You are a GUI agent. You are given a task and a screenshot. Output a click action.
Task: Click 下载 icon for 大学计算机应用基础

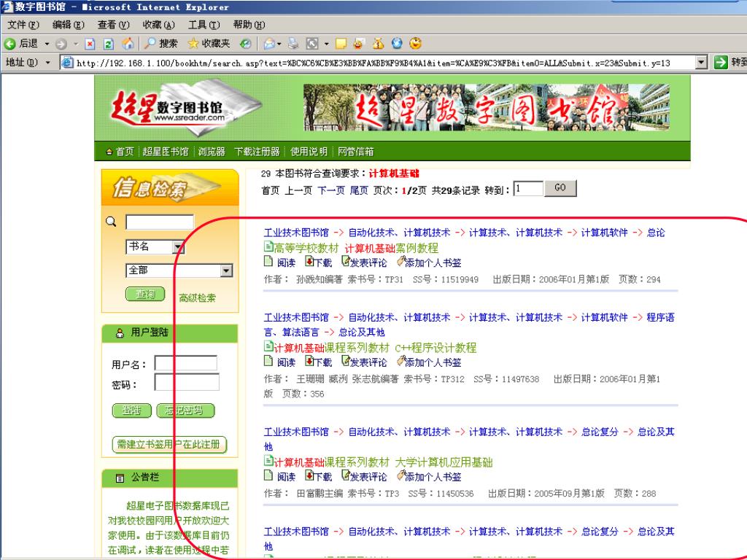(309, 475)
